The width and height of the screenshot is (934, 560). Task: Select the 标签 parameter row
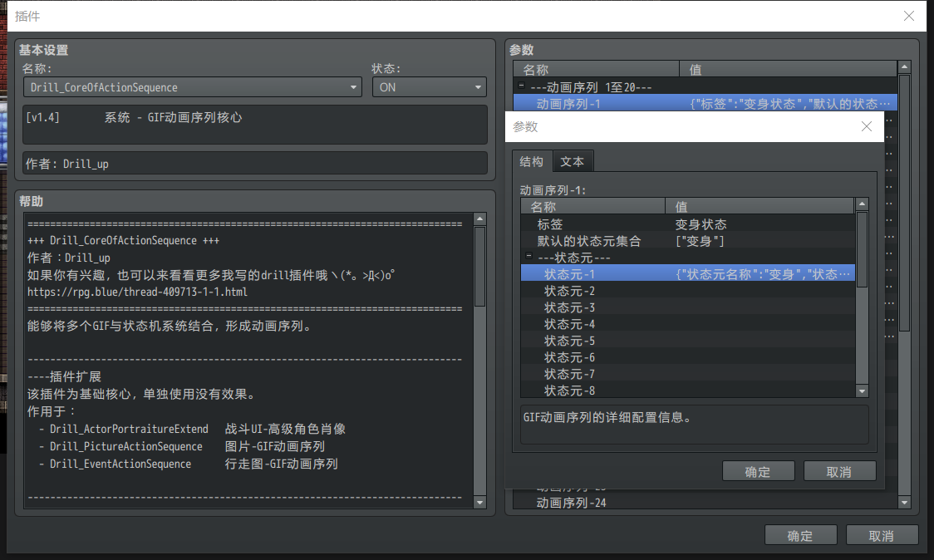click(x=687, y=224)
